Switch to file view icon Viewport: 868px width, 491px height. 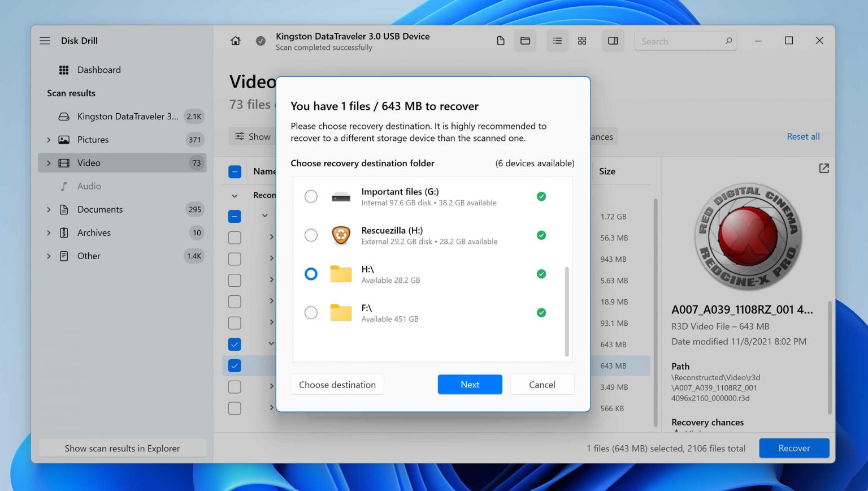click(x=500, y=41)
